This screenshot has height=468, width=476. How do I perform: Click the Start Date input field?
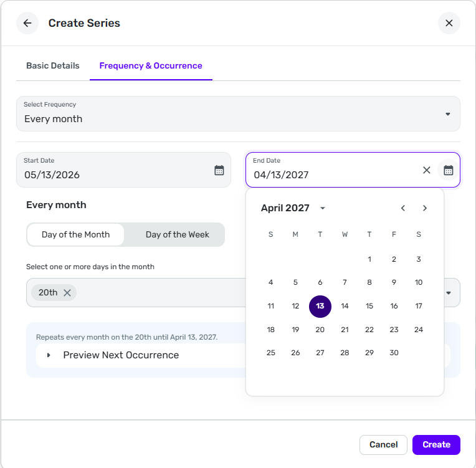pos(115,174)
